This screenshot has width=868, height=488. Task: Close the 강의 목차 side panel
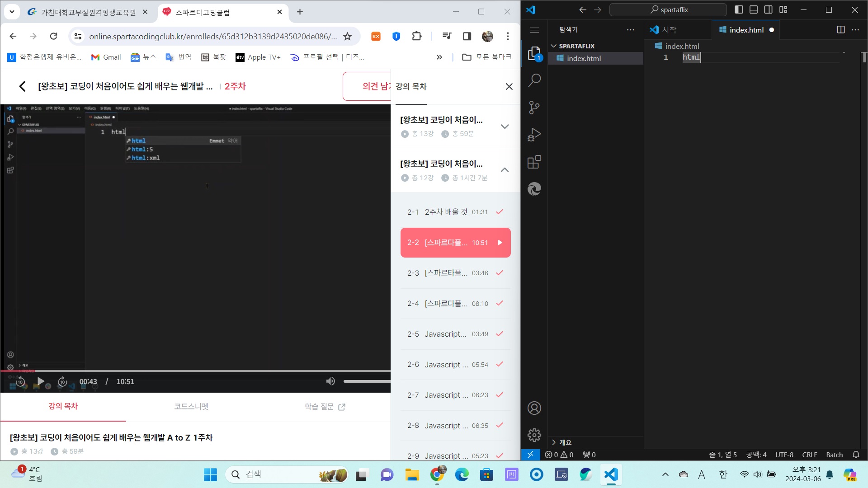(509, 86)
